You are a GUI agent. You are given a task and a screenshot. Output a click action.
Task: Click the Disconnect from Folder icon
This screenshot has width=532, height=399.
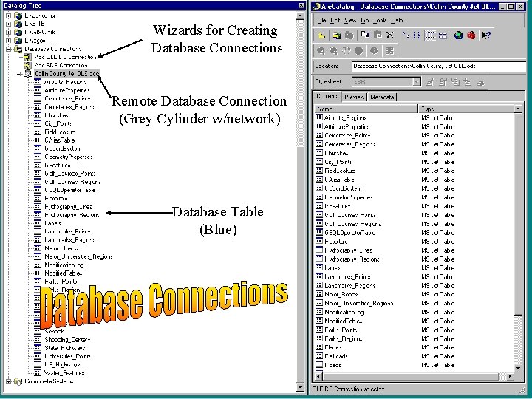coord(349,35)
